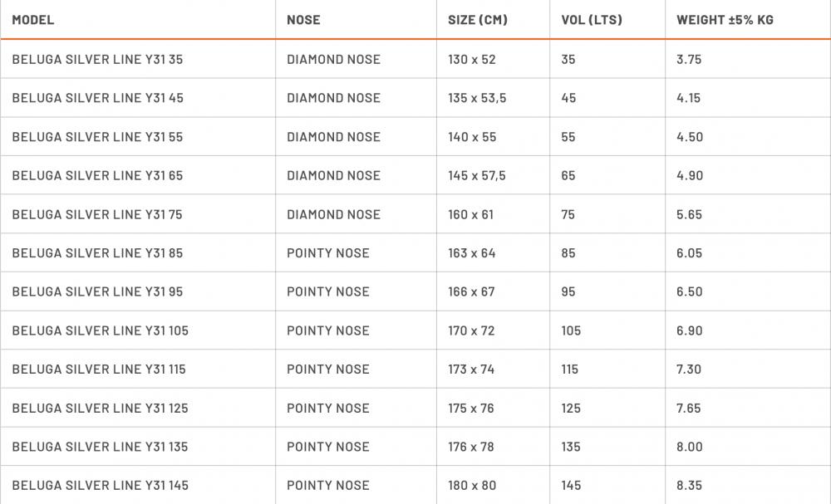Click the MODEL column header
This screenshot has width=831, height=504.
tap(33, 19)
